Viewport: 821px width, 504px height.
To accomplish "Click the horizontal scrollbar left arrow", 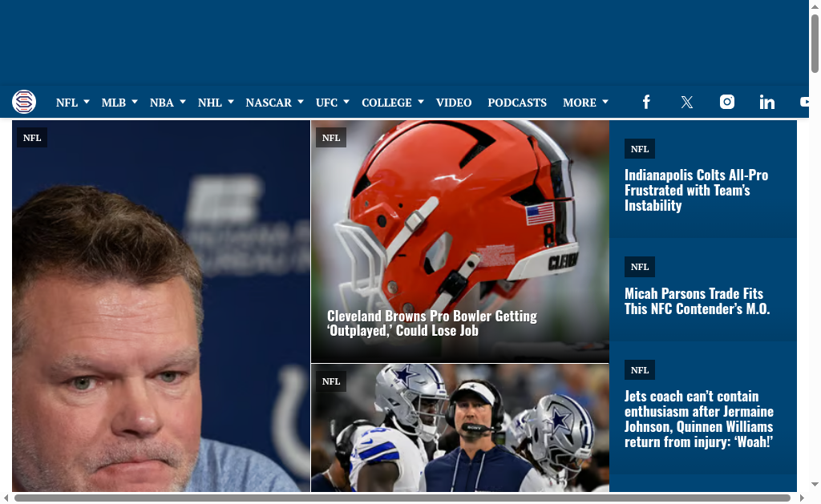I will coord(6,498).
